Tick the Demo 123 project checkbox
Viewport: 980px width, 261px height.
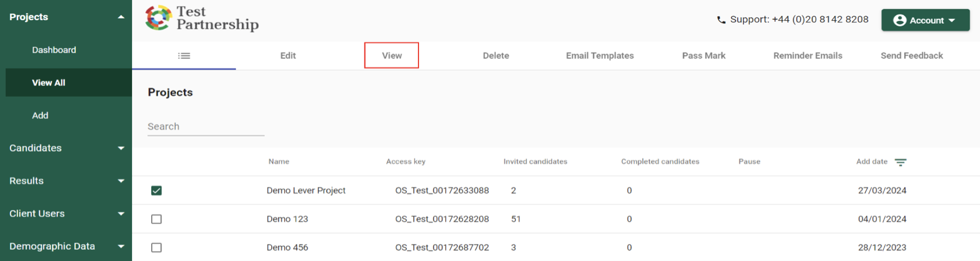(x=157, y=219)
